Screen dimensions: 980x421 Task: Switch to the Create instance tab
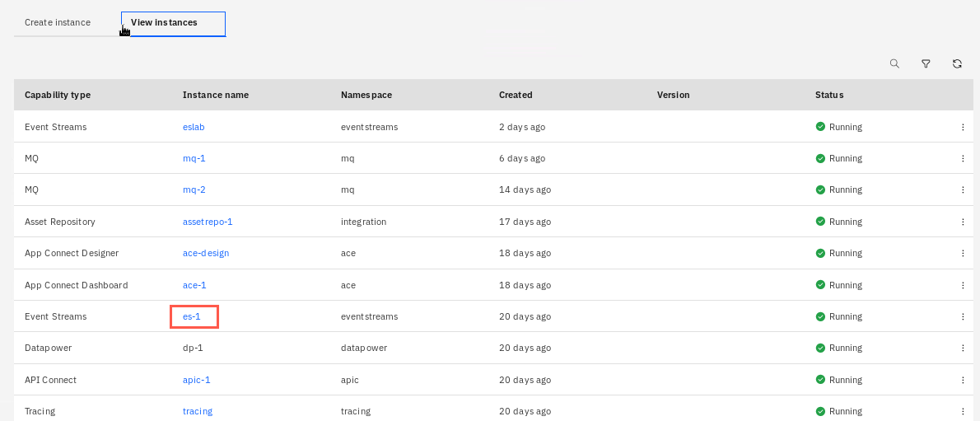pos(58,22)
